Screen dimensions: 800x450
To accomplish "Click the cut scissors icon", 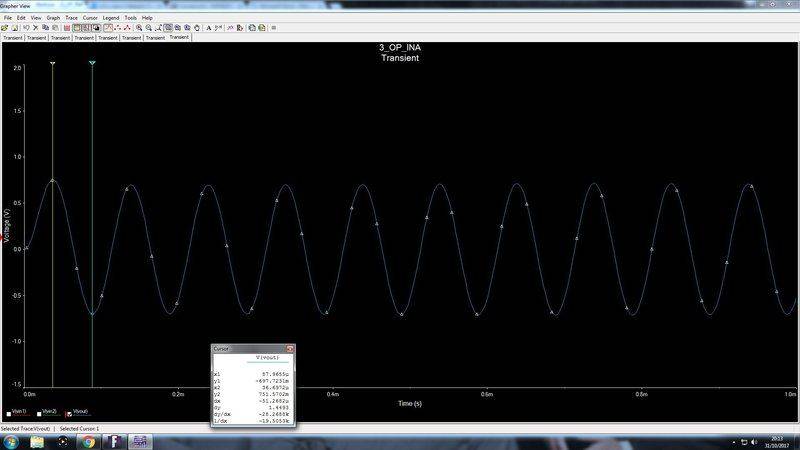I will pyautogui.click(x=33, y=28).
